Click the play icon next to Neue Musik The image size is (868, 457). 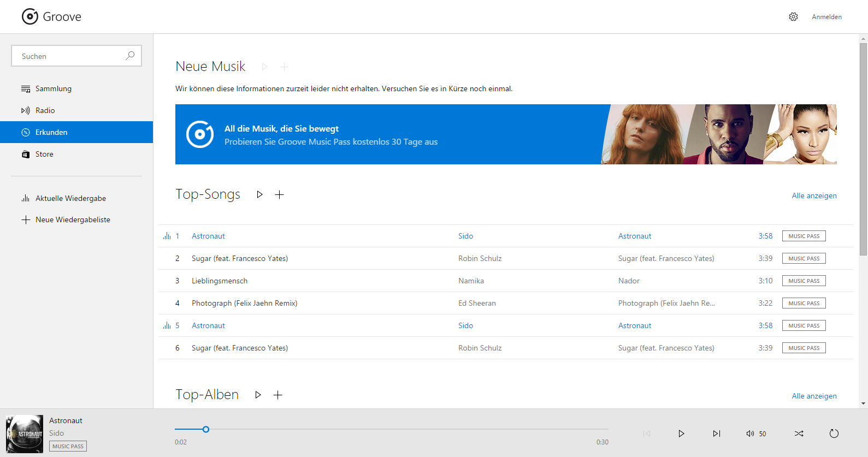click(264, 67)
